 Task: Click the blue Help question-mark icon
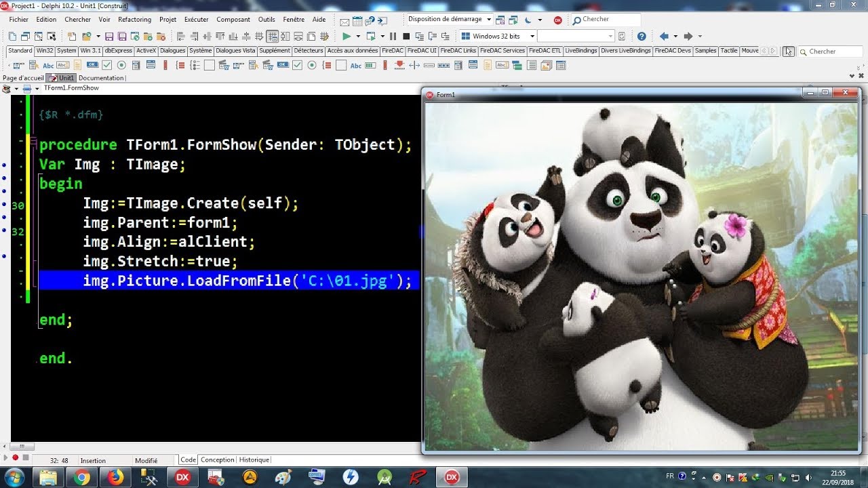coord(642,36)
